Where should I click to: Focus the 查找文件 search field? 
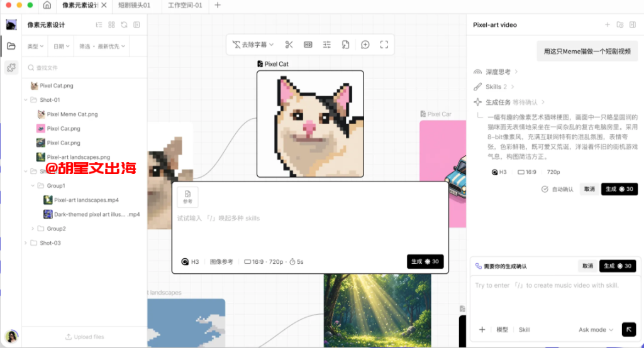85,68
